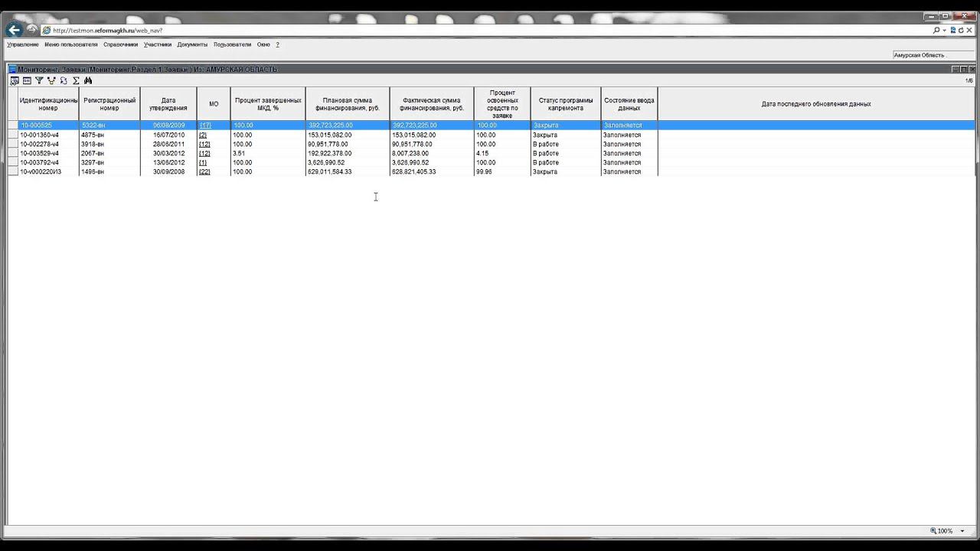This screenshot has height=551, width=980.
Task: Open the binoculars search tool
Action: (88, 80)
